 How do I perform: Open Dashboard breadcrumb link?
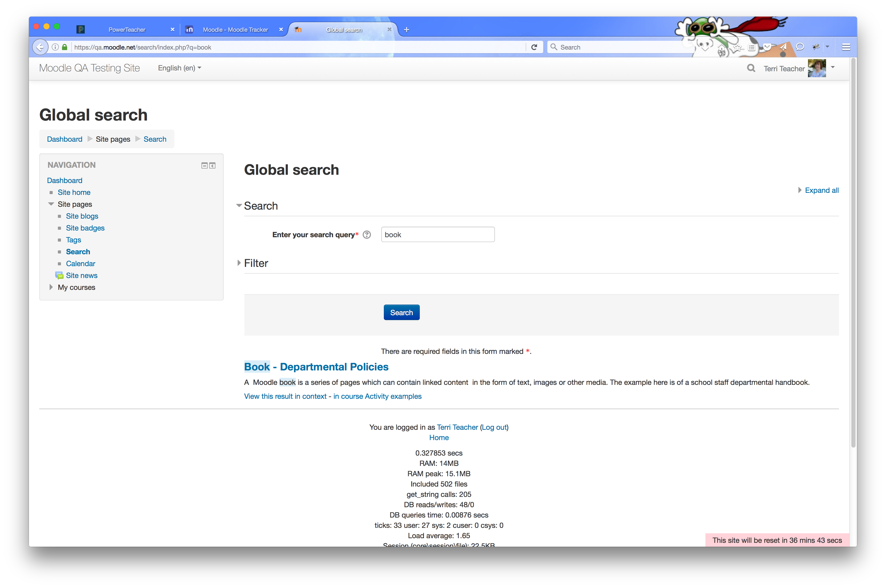pos(65,139)
